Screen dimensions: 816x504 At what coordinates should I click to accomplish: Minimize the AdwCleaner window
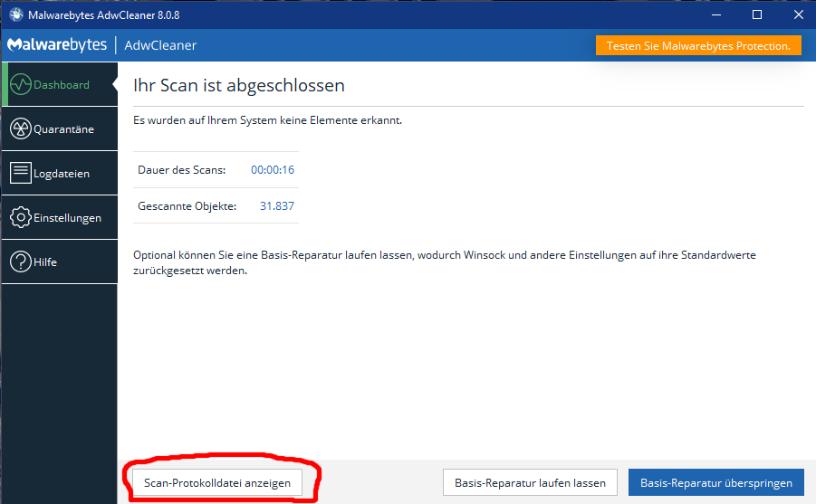[717, 14]
